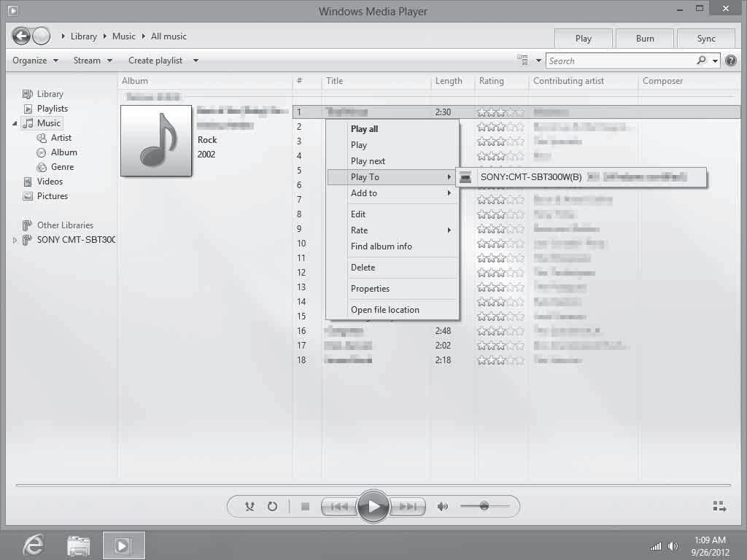Select Music in the navigation pane
This screenshot has width=747, height=560.
[42, 123]
